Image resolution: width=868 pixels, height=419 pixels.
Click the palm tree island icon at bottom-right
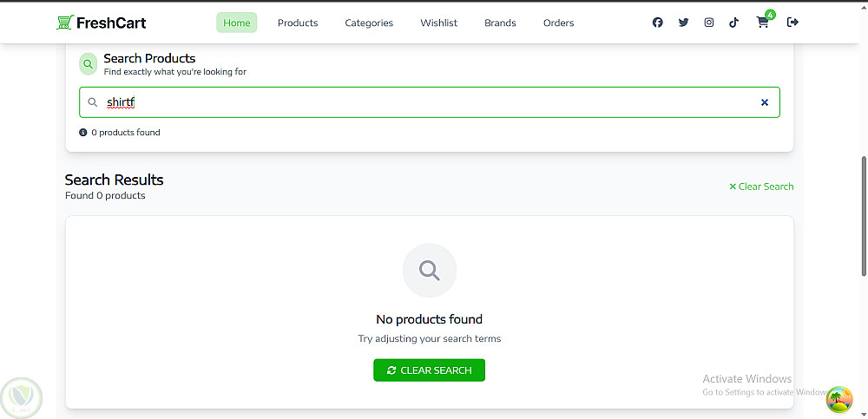coord(838,399)
